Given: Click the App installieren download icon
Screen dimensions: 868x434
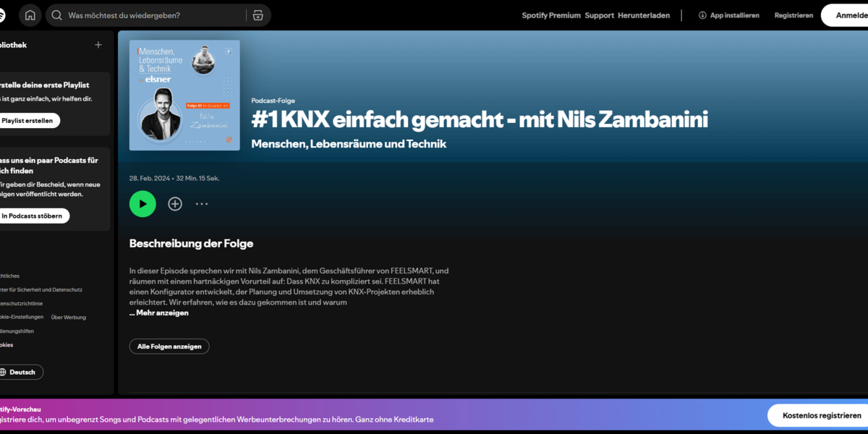Looking at the screenshot, I should tap(702, 15).
